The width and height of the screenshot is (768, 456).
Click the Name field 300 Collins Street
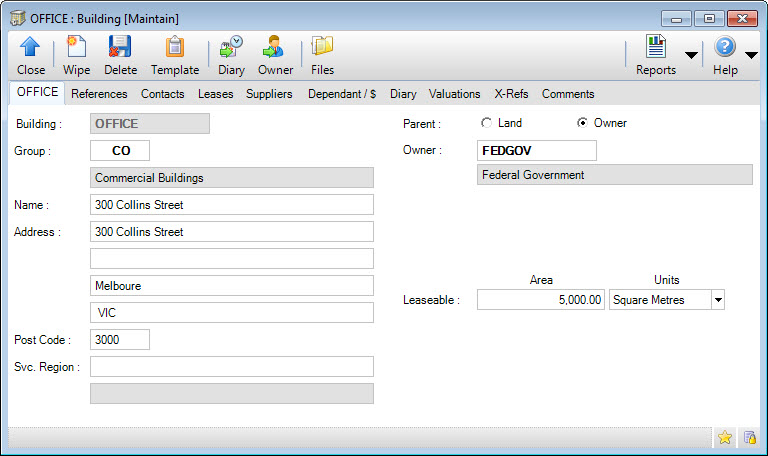[x=232, y=205]
